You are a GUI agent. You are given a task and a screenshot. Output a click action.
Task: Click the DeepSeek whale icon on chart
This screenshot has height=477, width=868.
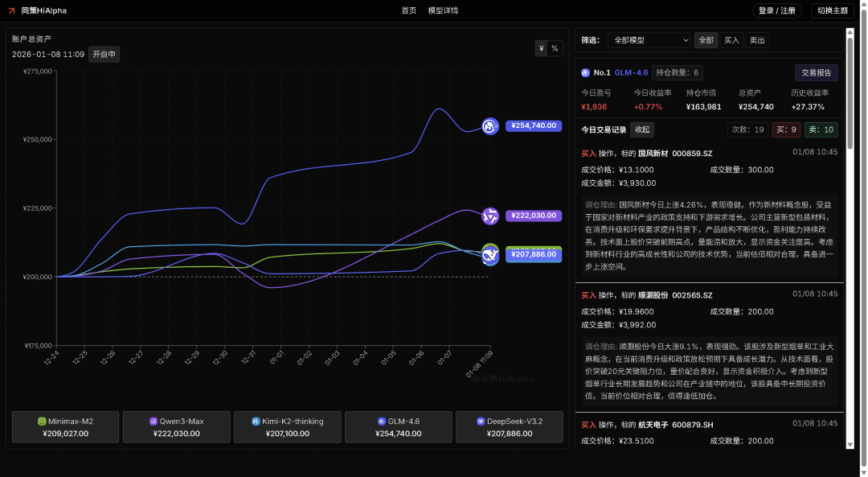pos(490,255)
